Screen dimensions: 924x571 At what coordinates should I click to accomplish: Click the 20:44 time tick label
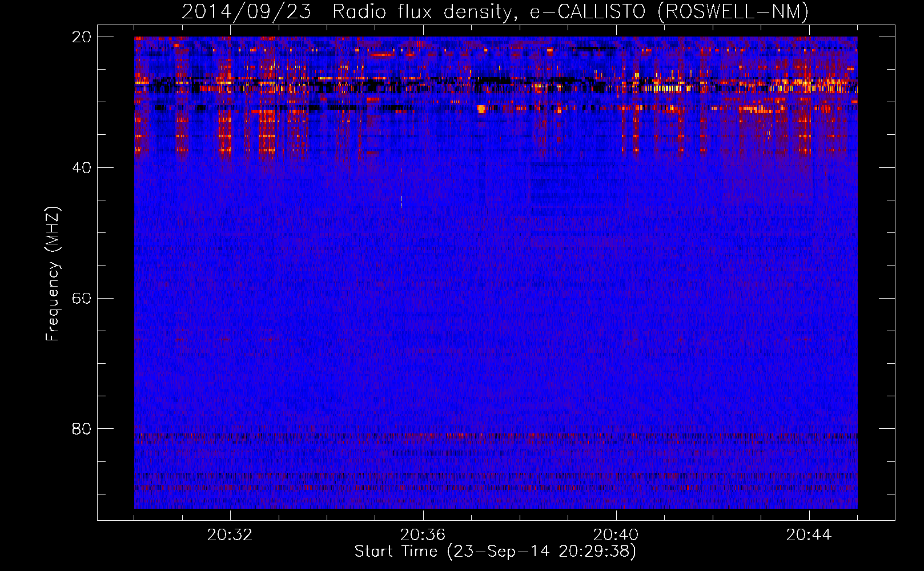click(809, 535)
